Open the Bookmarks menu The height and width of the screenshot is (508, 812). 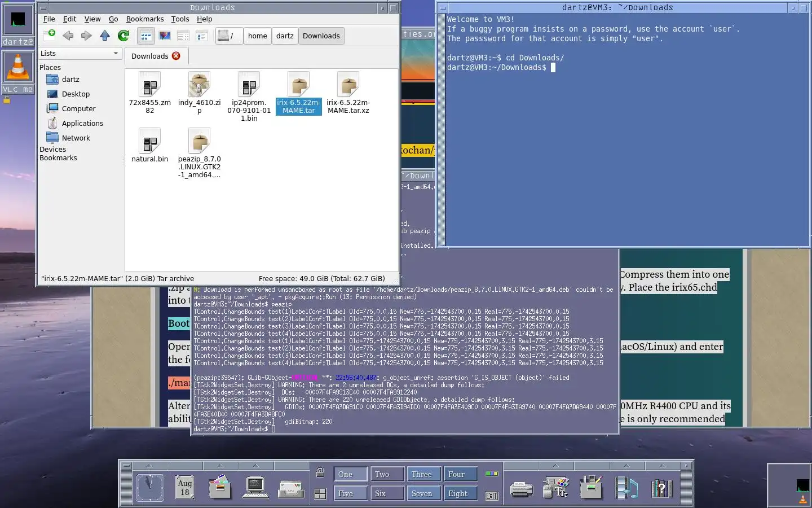pyautogui.click(x=145, y=19)
